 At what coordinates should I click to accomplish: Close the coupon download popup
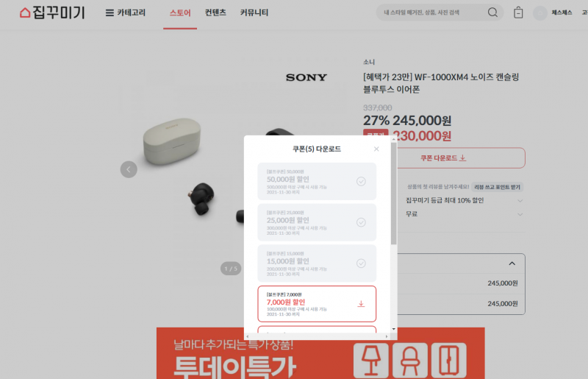pos(376,149)
